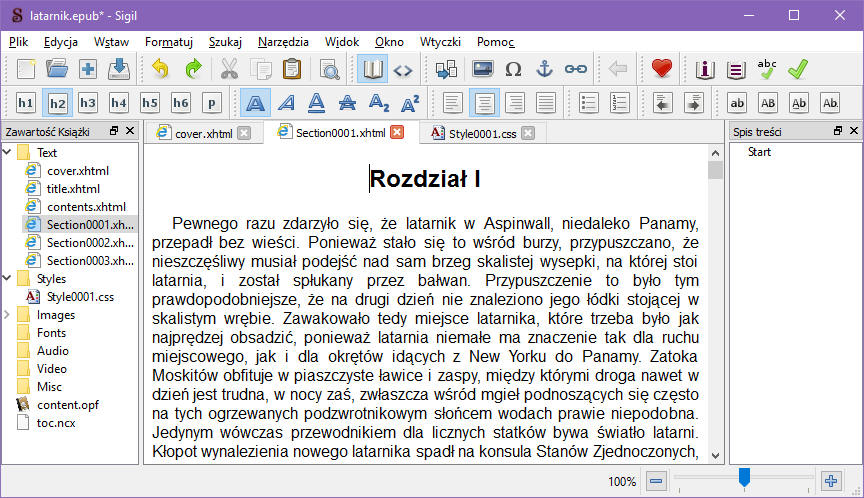Image resolution: width=864 pixels, height=498 pixels.
Task: Click the superscript formatting icon
Action: click(x=409, y=103)
